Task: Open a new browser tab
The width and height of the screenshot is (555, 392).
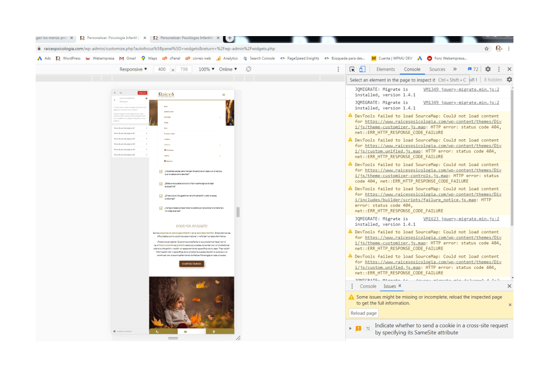Action: [x=230, y=38]
